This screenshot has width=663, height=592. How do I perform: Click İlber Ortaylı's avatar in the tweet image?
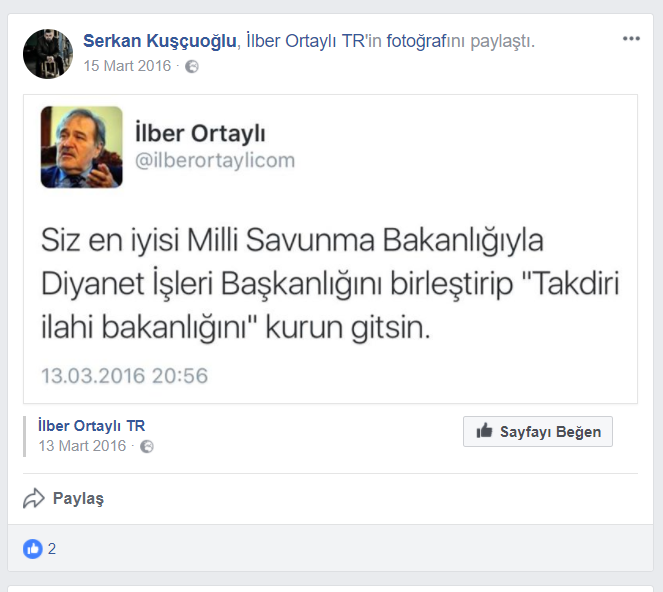[82, 147]
